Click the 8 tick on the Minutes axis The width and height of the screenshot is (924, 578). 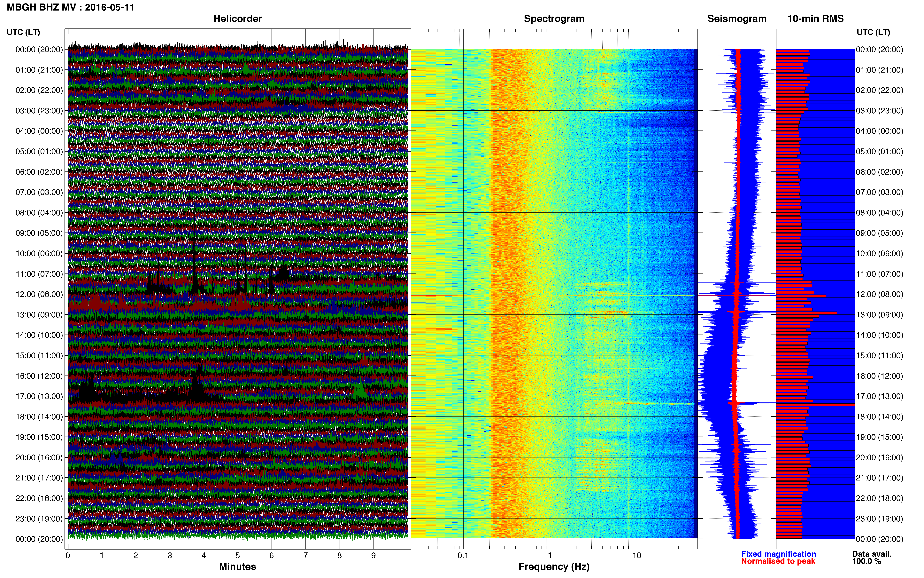pos(340,555)
